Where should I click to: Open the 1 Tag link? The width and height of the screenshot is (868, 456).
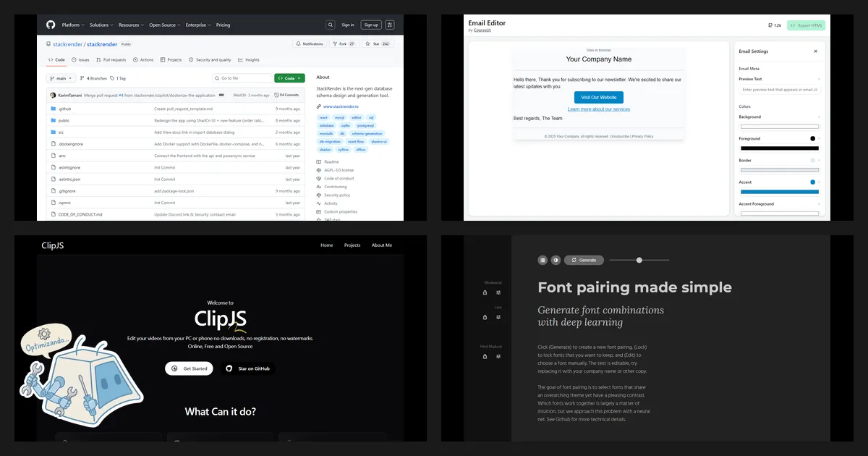(118, 78)
